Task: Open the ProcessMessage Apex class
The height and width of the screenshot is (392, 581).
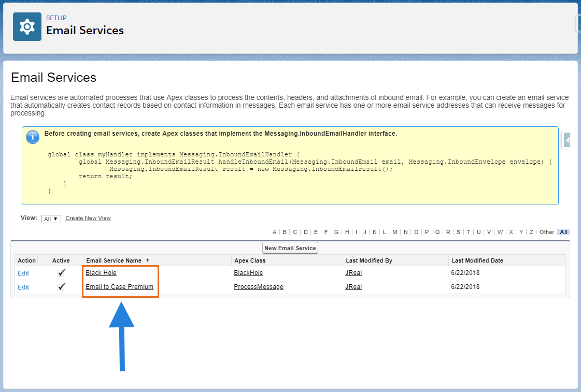Action: [259, 287]
